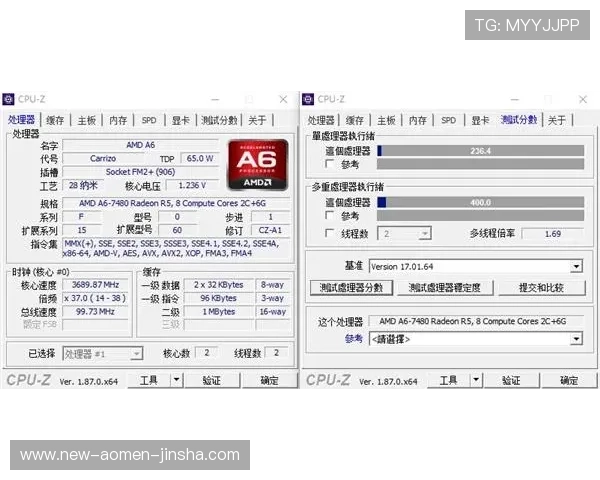
Task: Enable multi-thread 參考 reference checkbox
Action: [x=329, y=216]
